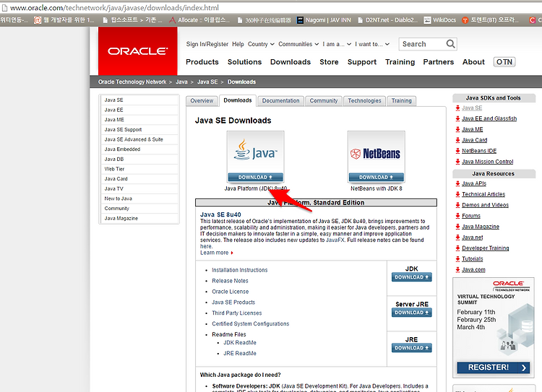
Task: Switch to the Training tab below breadcrumb
Action: pyautogui.click(x=401, y=101)
